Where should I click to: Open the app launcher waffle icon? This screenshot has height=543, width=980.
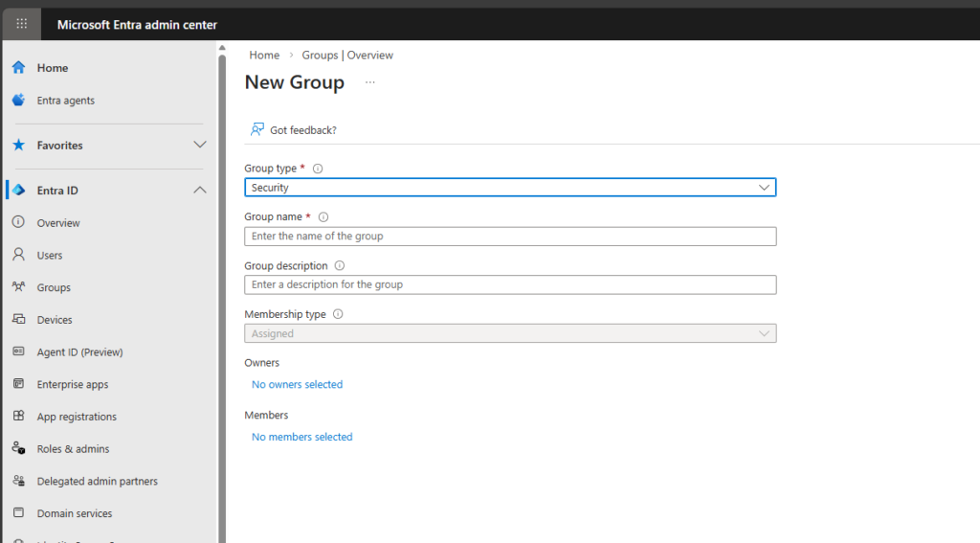click(x=22, y=24)
